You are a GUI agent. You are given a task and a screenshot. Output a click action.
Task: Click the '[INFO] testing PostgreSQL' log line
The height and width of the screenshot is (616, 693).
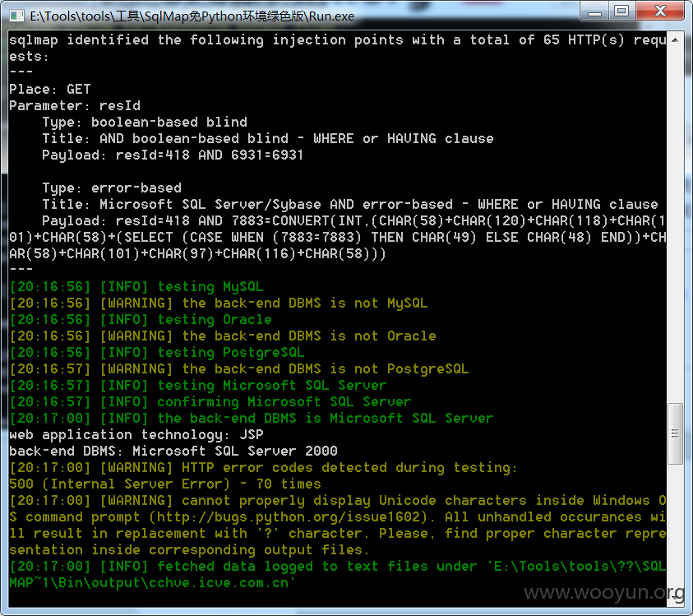[x=157, y=353]
